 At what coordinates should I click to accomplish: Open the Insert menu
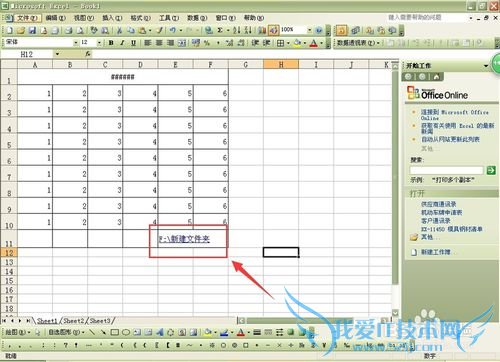pos(112,18)
